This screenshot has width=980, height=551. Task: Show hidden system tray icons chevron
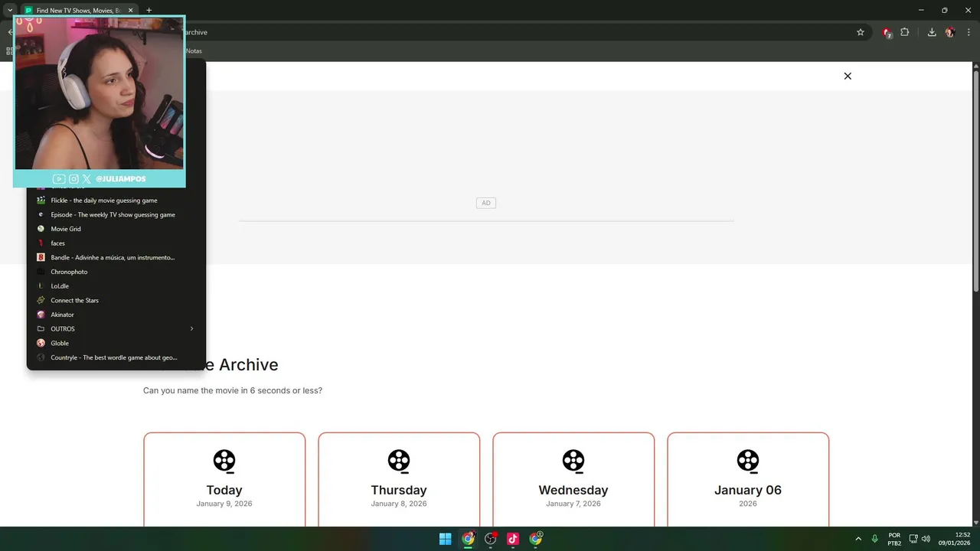(858, 539)
